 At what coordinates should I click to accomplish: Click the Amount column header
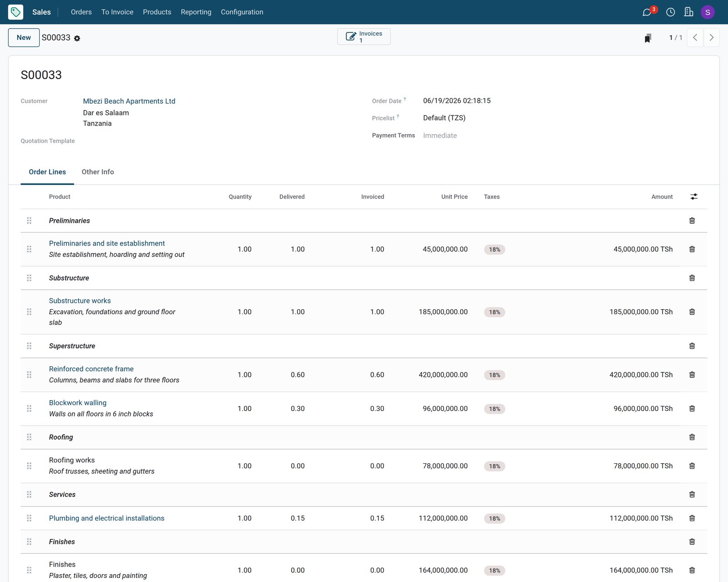[x=662, y=197]
